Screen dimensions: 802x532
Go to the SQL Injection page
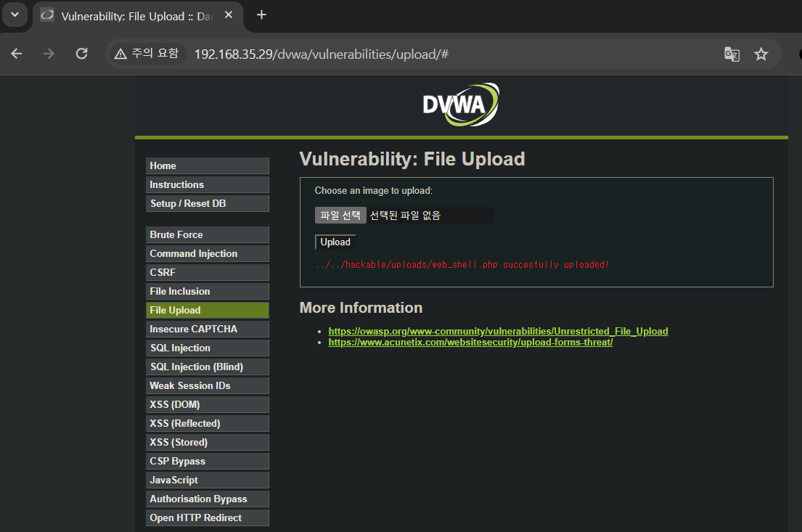pos(207,348)
